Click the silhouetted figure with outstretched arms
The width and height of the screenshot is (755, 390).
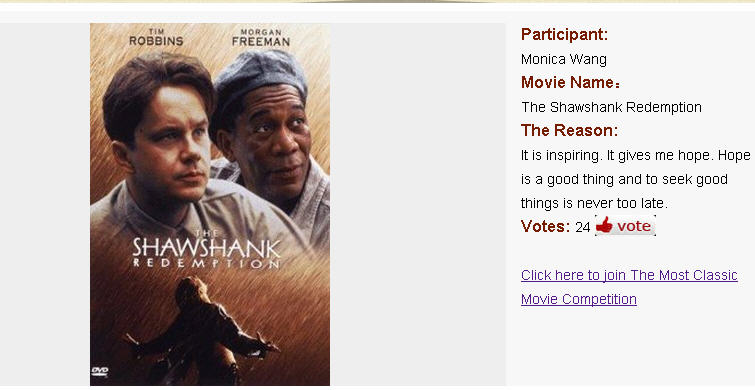pos(202,329)
